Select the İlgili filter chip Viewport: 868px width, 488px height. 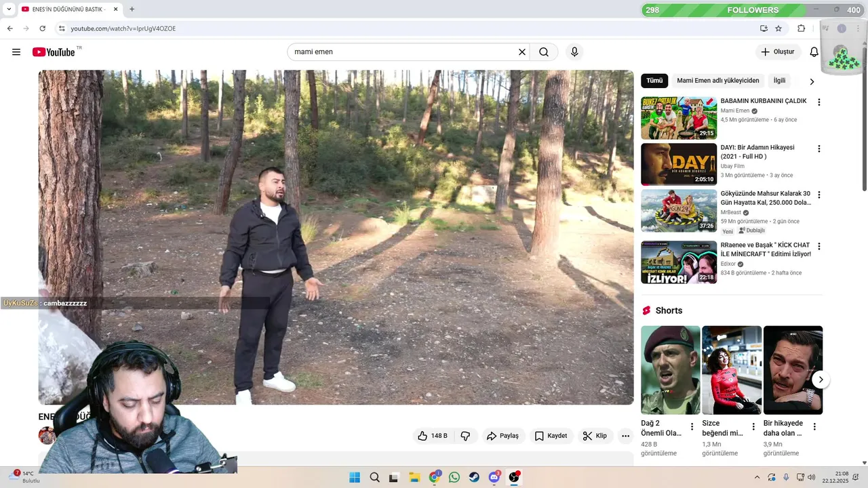(779, 81)
